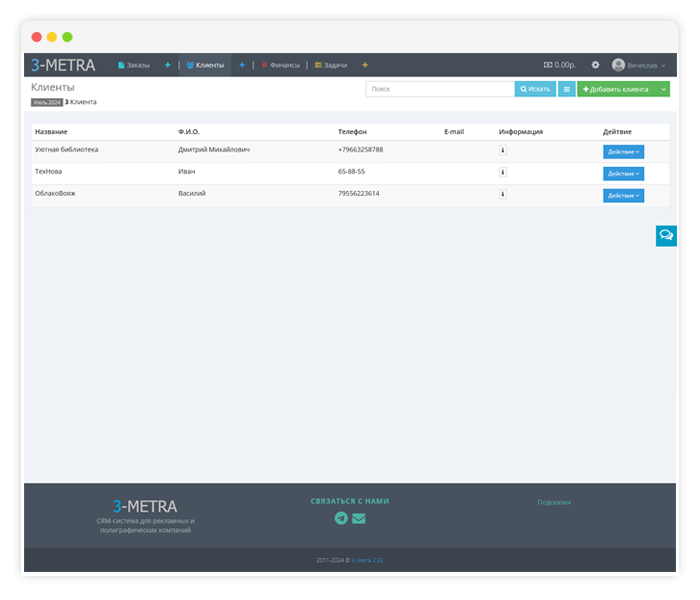The height and width of the screenshot is (600, 700).
Task: Click the Информация column header
Action: click(521, 132)
